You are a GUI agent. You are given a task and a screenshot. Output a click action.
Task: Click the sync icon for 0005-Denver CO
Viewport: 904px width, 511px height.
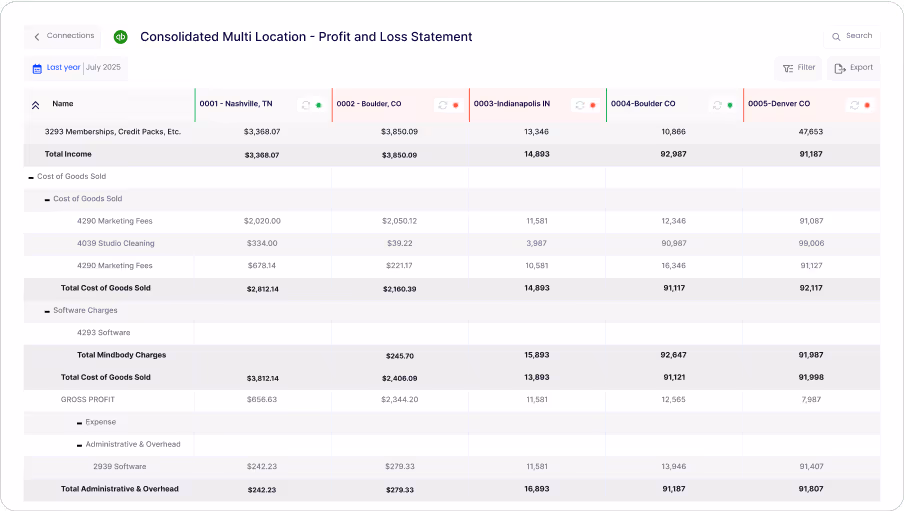pos(854,104)
